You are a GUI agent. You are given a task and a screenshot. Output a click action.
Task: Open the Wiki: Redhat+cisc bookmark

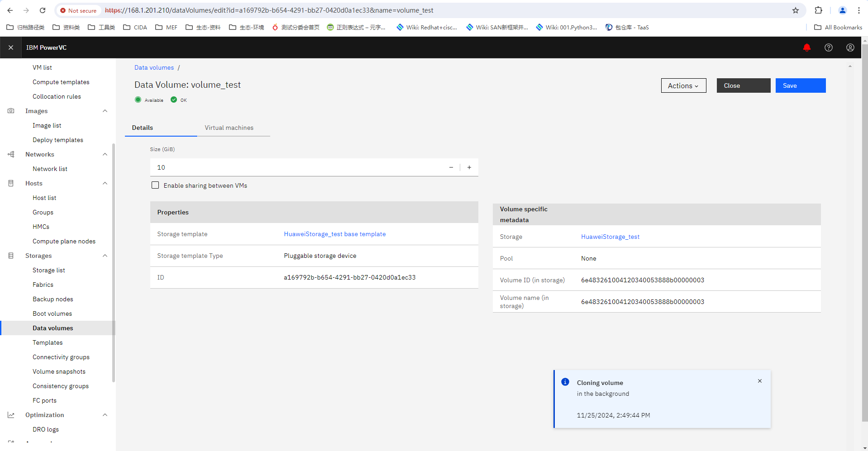pyautogui.click(x=426, y=27)
